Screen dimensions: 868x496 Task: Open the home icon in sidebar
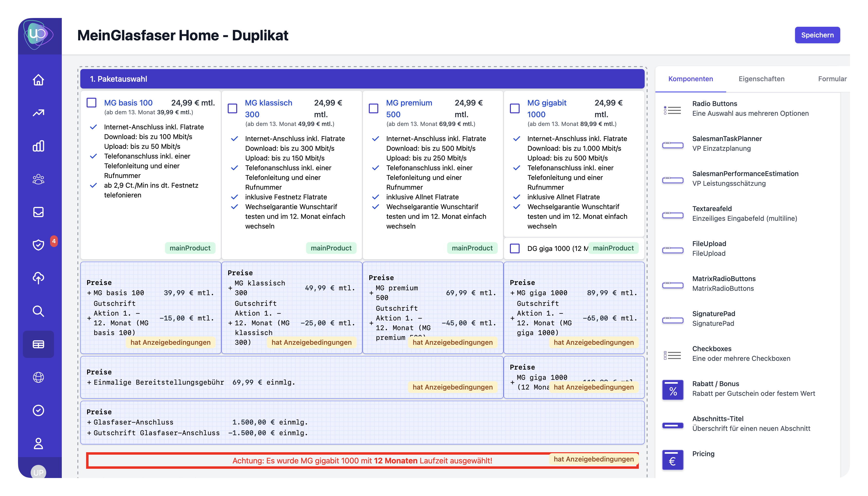tap(38, 80)
